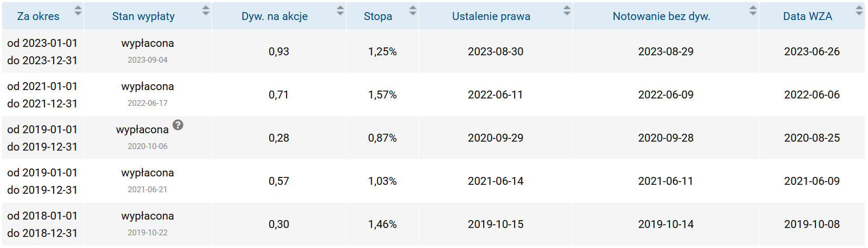The width and height of the screenshot is (868, 248).
Task: Select the row for period 2023-01-01
Action: [433, 51]
